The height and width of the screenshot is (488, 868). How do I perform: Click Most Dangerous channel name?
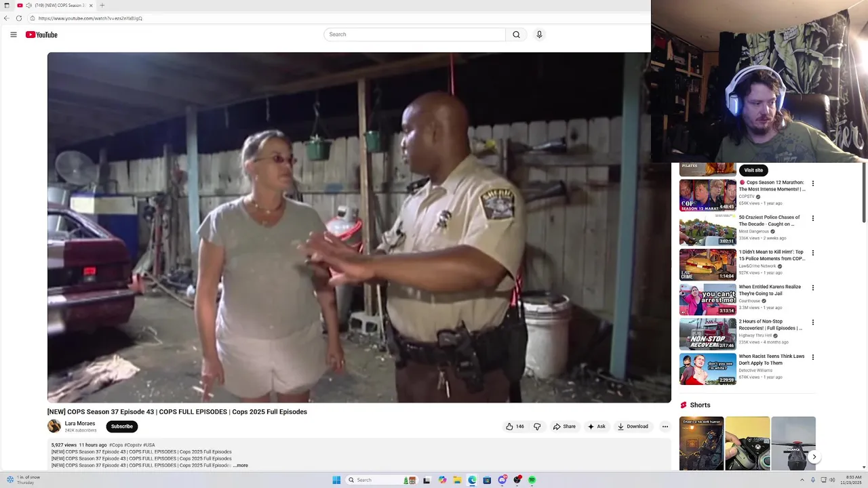[x=753, y=231]
